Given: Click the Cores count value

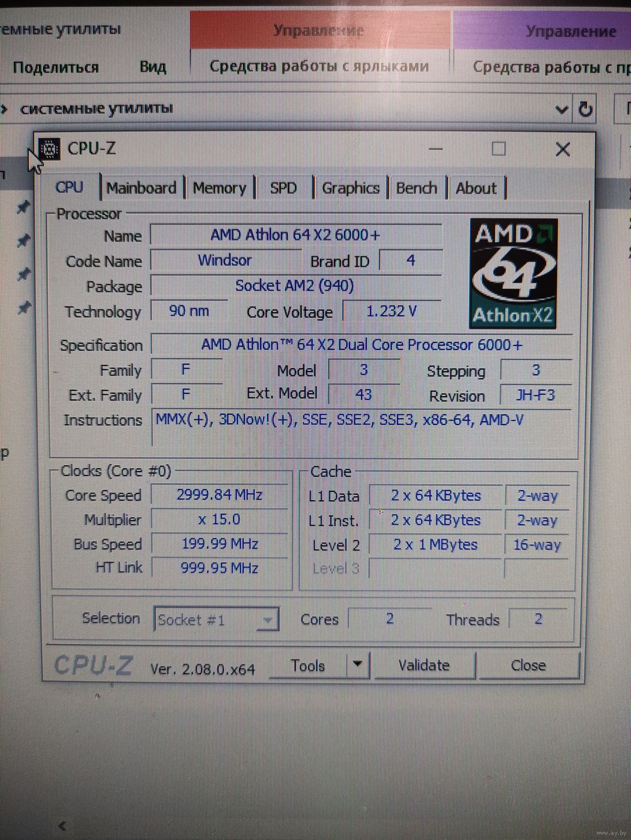Looking at the screenshot, I should 390,619.
